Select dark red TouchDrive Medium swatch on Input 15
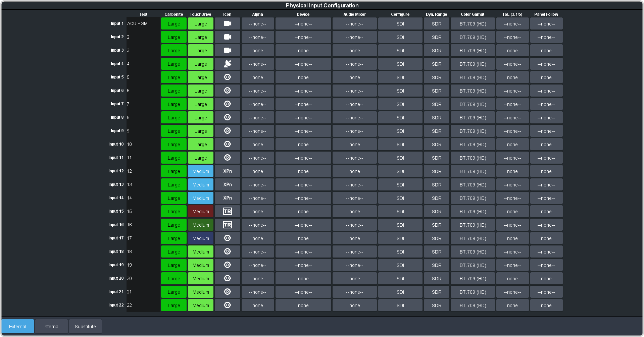This screenshot has width=644, height=337. point(200,212)
